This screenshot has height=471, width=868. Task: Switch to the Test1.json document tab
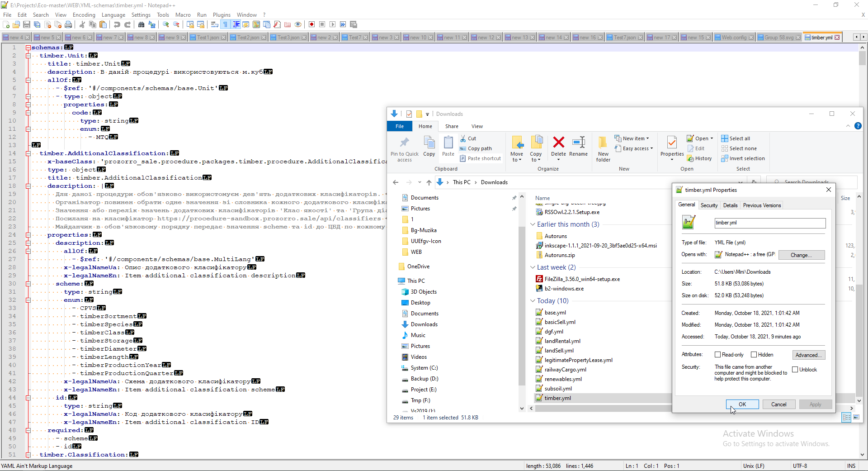coord(208,38)
